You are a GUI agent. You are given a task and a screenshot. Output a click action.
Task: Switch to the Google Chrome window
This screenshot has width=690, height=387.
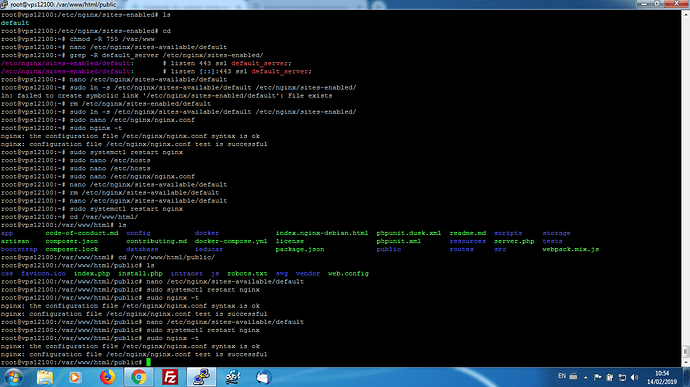[139, 377]
